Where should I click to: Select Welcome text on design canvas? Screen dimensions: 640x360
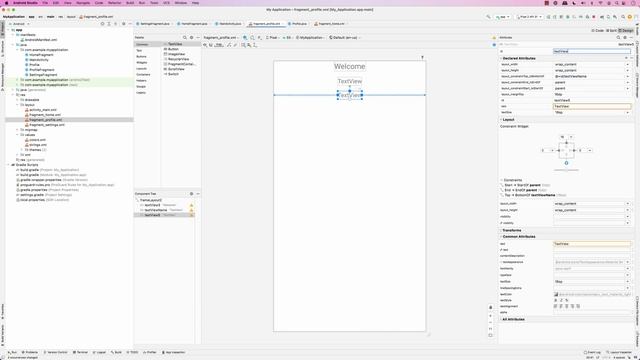coord(349,67)
